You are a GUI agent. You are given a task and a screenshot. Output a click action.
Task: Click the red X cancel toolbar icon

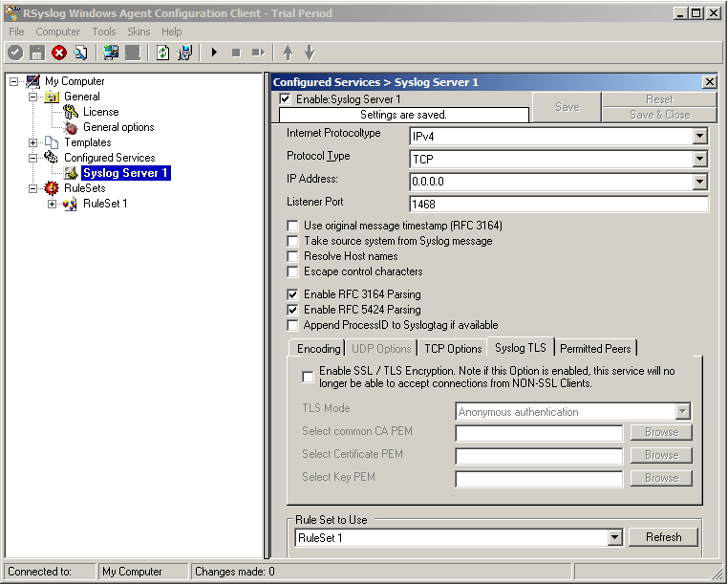[59, 53]
